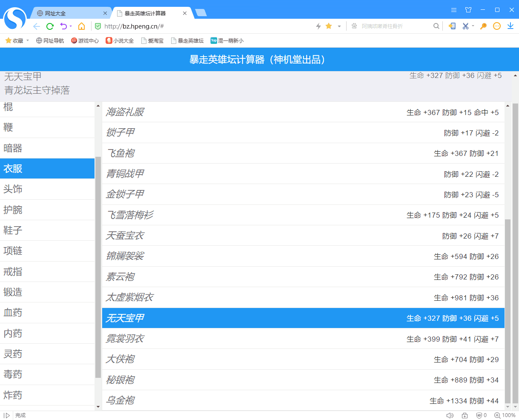Click the browser back arrow
The image size is (519, 420).
click(x=37, y=26)
